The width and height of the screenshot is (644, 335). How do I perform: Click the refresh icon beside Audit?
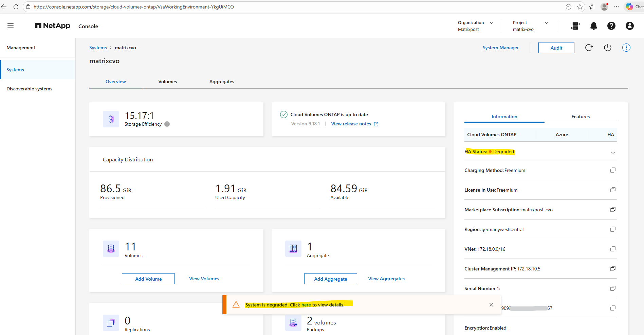pyautogui.click(x=589, y=48)
